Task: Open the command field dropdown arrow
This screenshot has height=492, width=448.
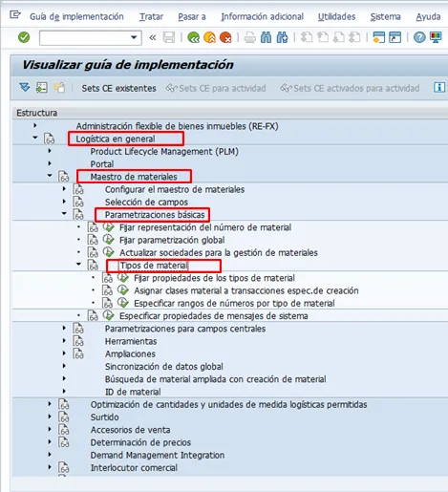Action: 134,37
